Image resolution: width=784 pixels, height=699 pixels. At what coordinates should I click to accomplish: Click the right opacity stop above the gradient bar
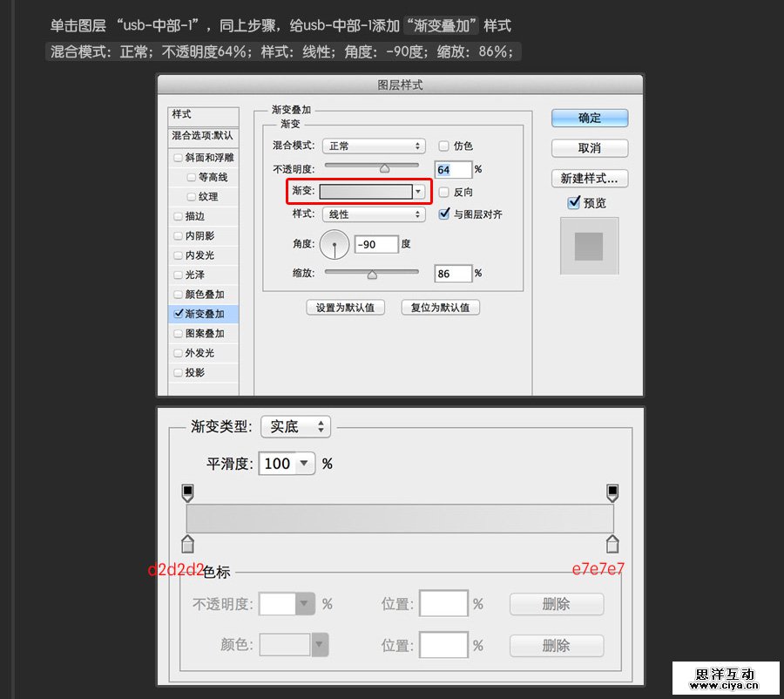[612, 491]
